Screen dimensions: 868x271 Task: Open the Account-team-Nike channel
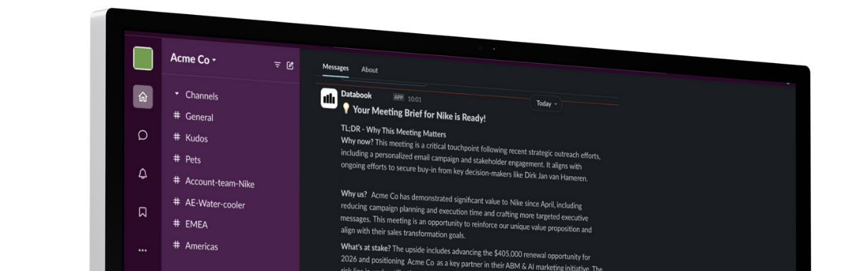(x=219, y=183)
